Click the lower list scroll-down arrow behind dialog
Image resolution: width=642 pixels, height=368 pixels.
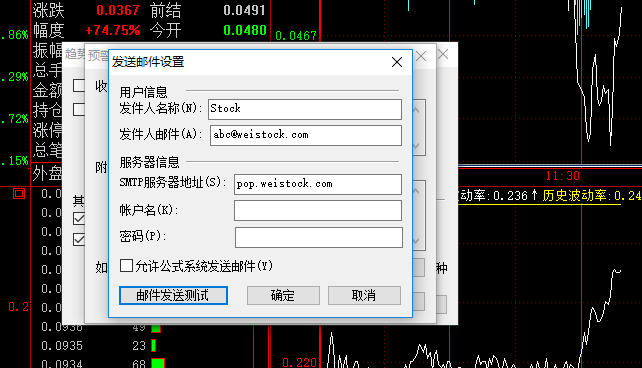pyautogui.click(x=416, y=241)
